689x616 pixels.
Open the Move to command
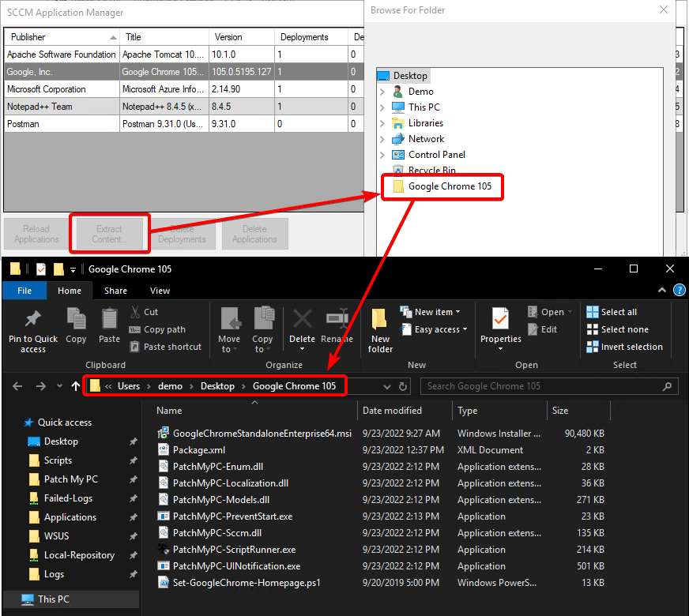click(229, 330)
